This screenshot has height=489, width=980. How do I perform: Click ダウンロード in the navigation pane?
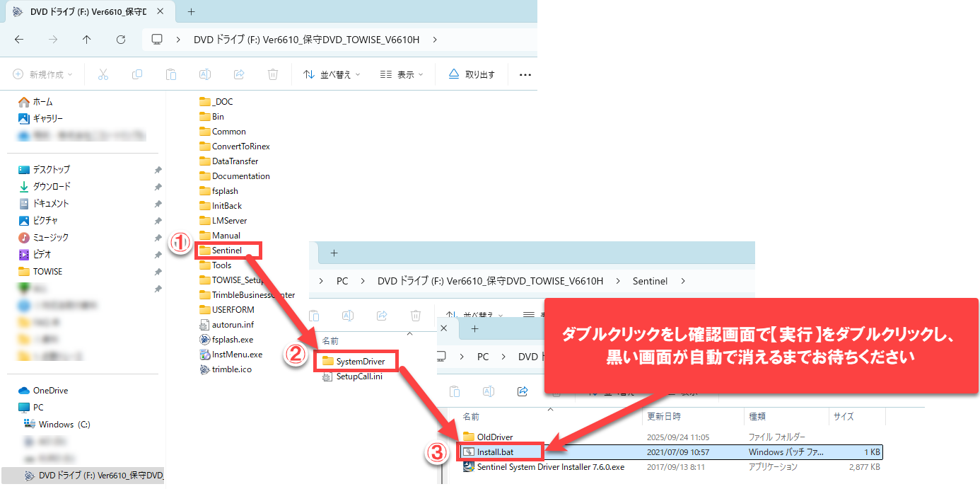[x=52, y=186]
